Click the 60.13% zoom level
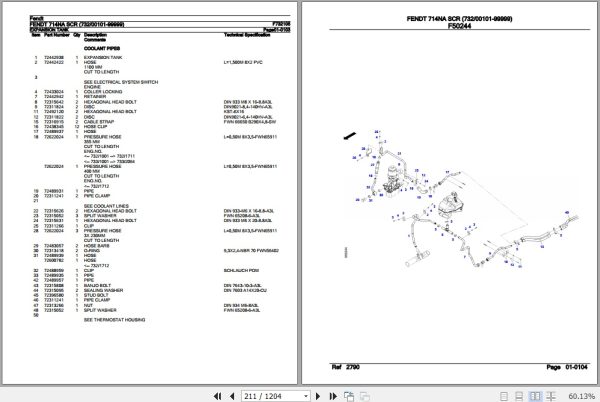 (582, 396)
